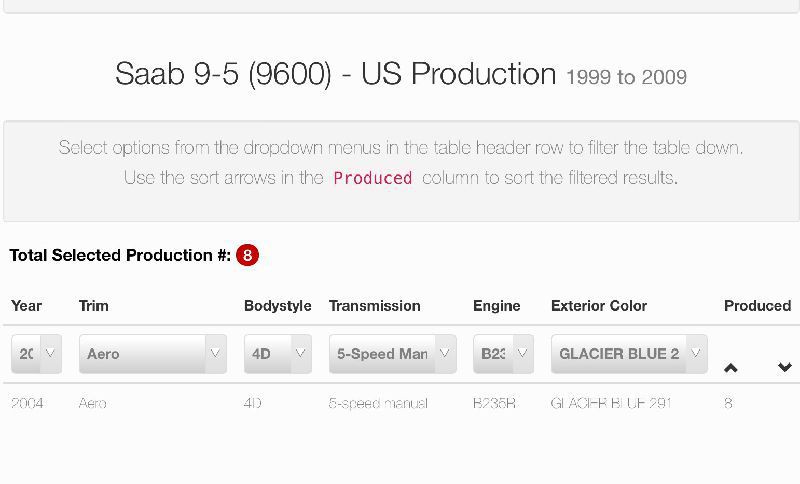Click the Transmission column header
The height and width of the screenshot is (484, 800).
[374, 306]
